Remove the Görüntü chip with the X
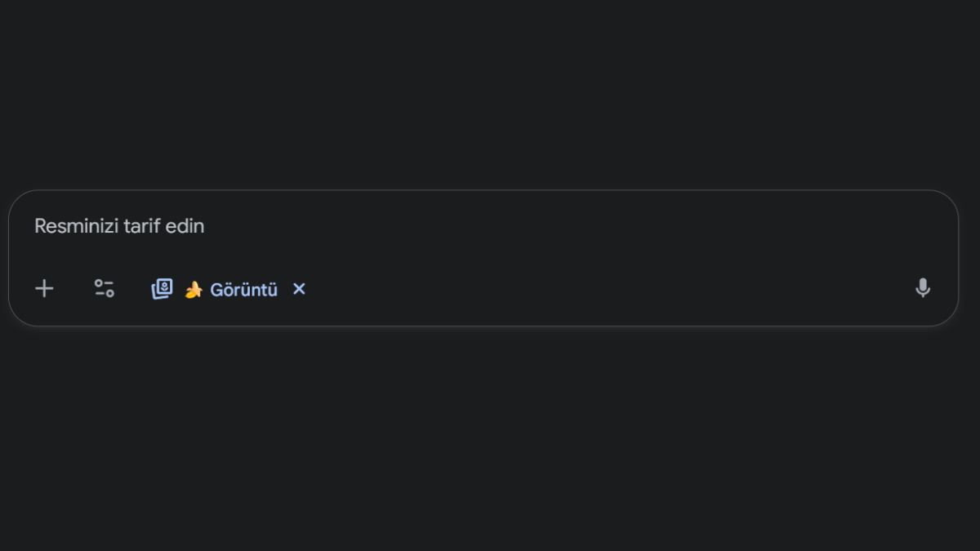Image resolution: width=980 pixels, height=551 pixels. [x=299, y=289]
